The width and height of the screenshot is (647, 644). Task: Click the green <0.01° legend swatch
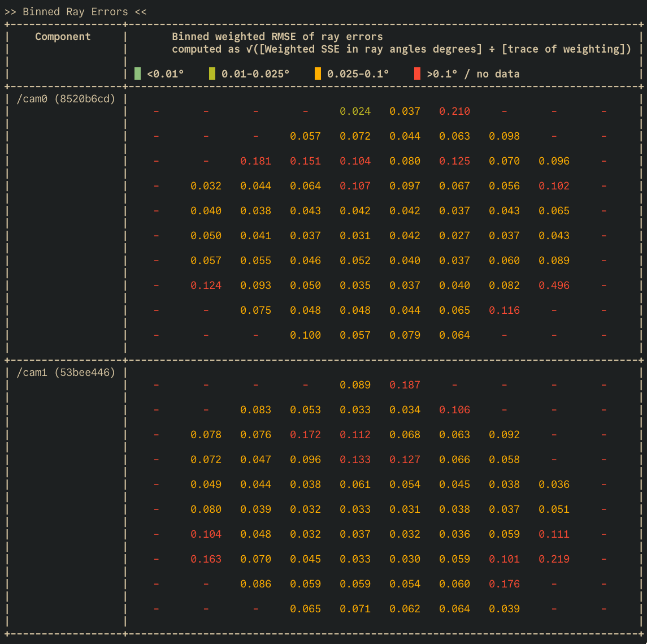tap(138, 74)
